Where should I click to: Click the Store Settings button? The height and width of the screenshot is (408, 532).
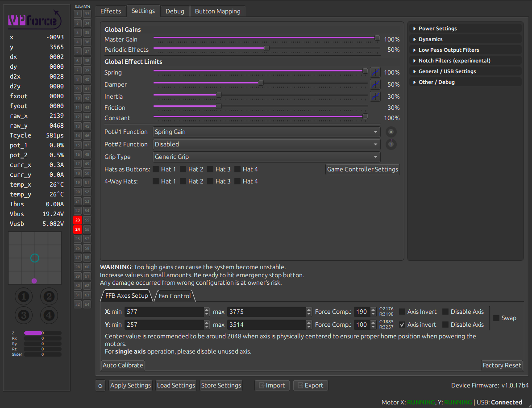click(221, 385)
